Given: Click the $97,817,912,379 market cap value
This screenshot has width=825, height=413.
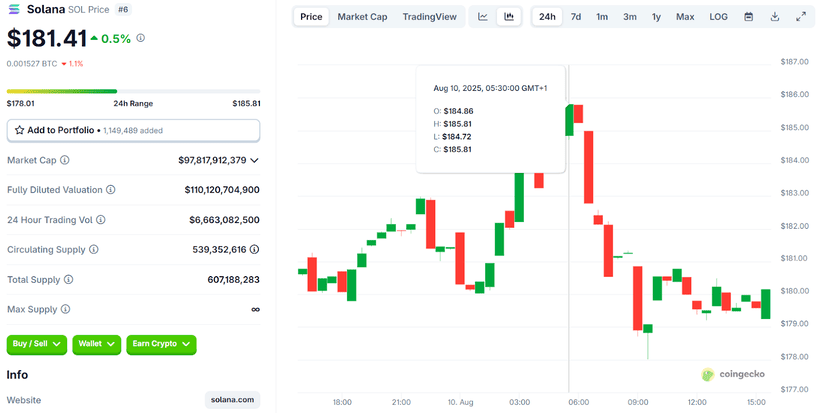Looking at the screenshot, I should tap(212, 160).
